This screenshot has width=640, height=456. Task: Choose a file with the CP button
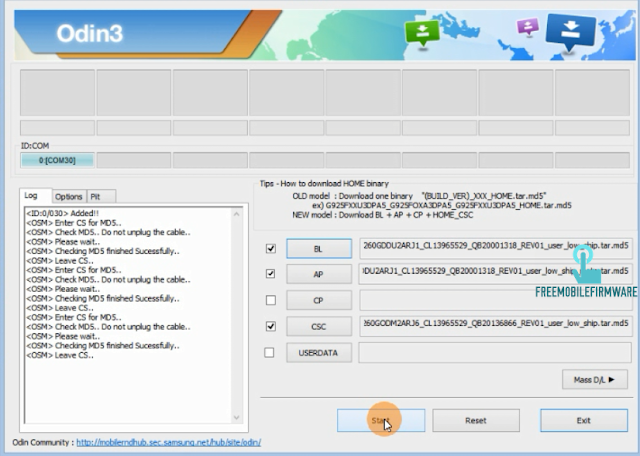(x=319, y=300)
